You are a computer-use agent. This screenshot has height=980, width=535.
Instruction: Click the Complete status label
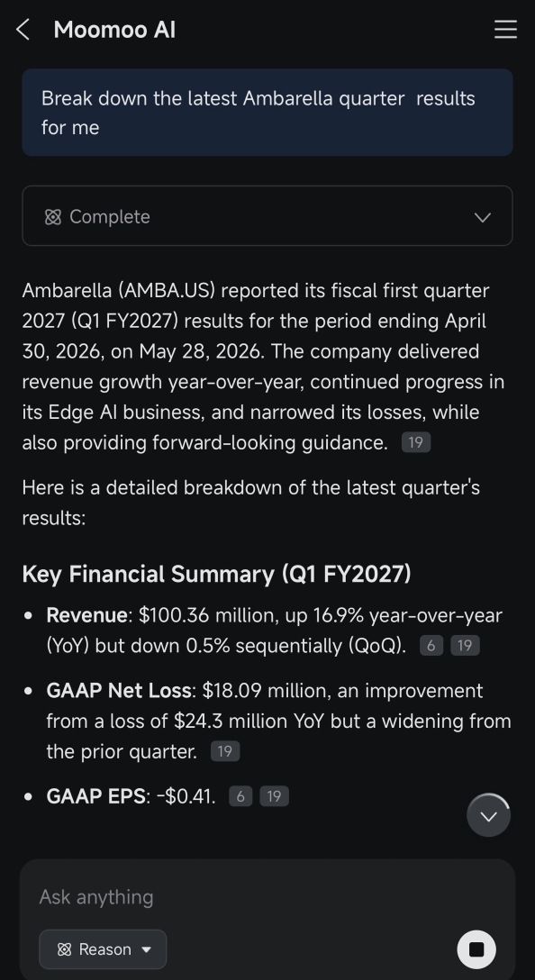click(x=109, y=217)
